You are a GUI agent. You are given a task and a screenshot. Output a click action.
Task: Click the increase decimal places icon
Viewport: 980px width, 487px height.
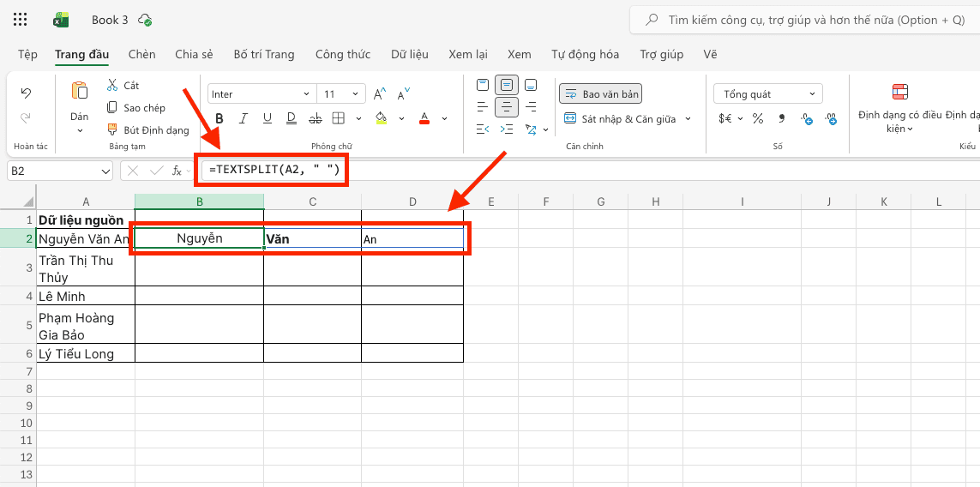[807, 118]
